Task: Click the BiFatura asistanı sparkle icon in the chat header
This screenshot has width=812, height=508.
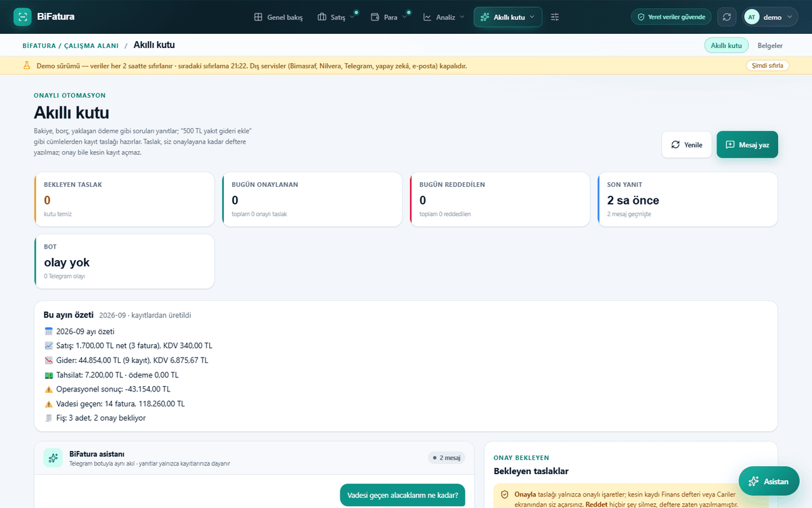Action: [53, 458]
